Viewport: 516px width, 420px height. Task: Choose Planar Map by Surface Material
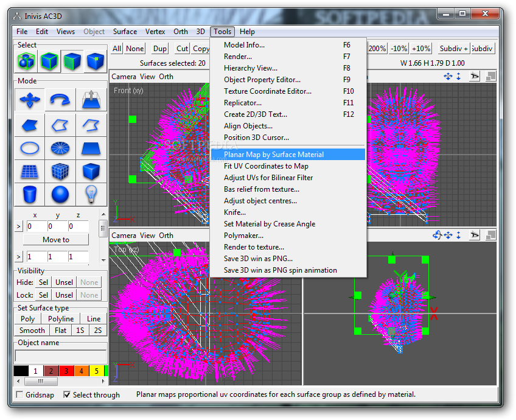point(288,155)
